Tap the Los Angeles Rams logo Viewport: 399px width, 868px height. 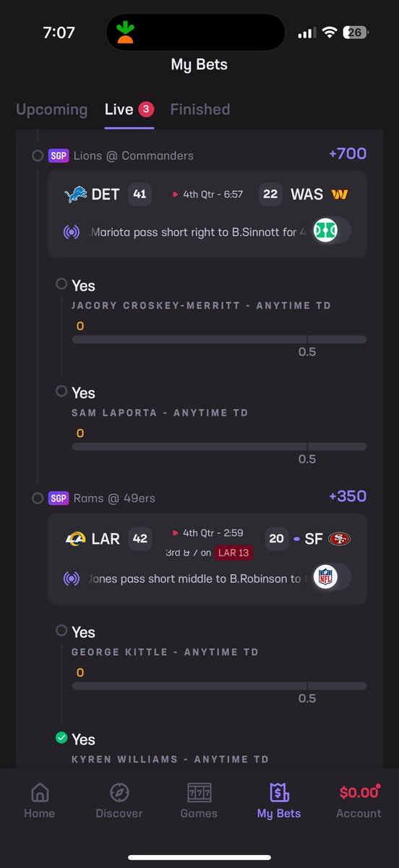click(x=75, y=539)
